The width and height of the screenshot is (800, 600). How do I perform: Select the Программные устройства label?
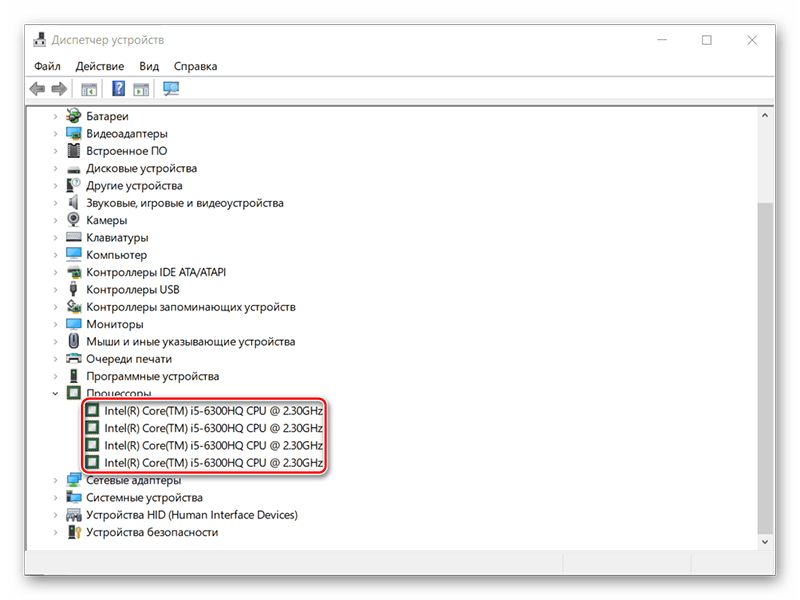tap(153, 377)
